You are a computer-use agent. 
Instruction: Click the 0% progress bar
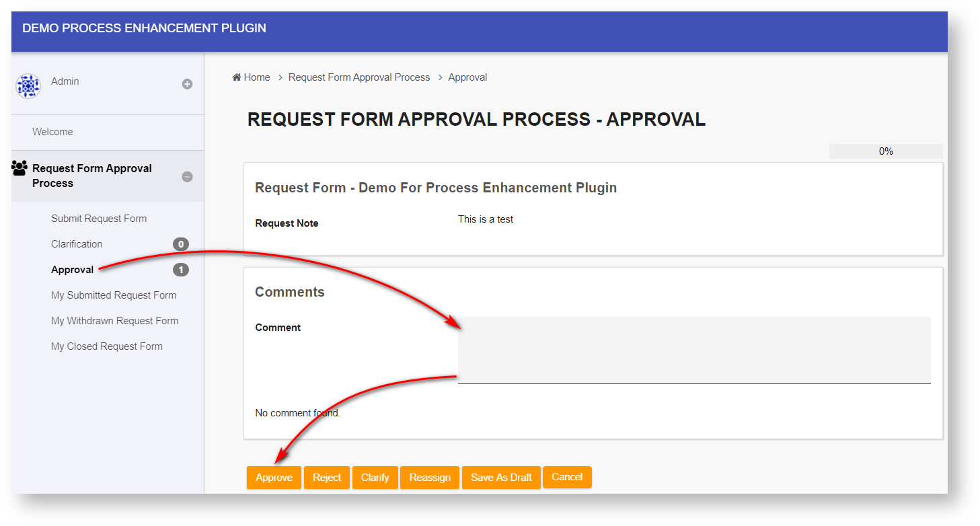(886, 151)
